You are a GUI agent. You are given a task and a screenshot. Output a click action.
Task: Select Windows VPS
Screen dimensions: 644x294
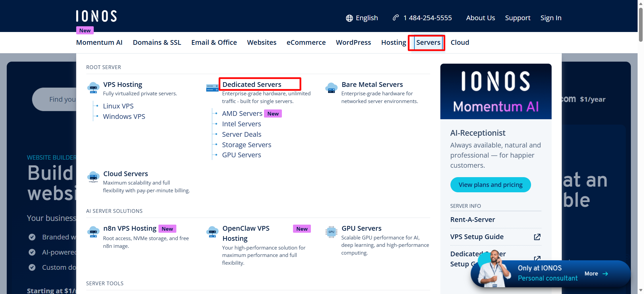pyautogui.click(x=124, y=117)
